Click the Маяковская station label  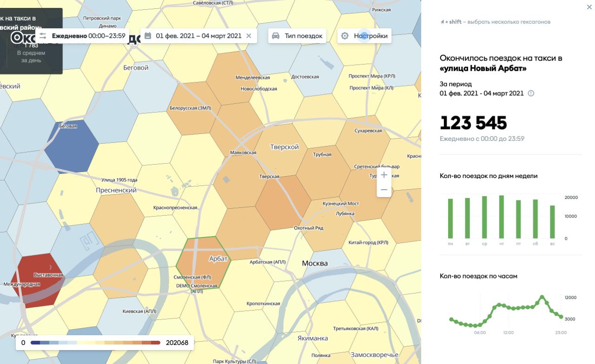(243, 152)
